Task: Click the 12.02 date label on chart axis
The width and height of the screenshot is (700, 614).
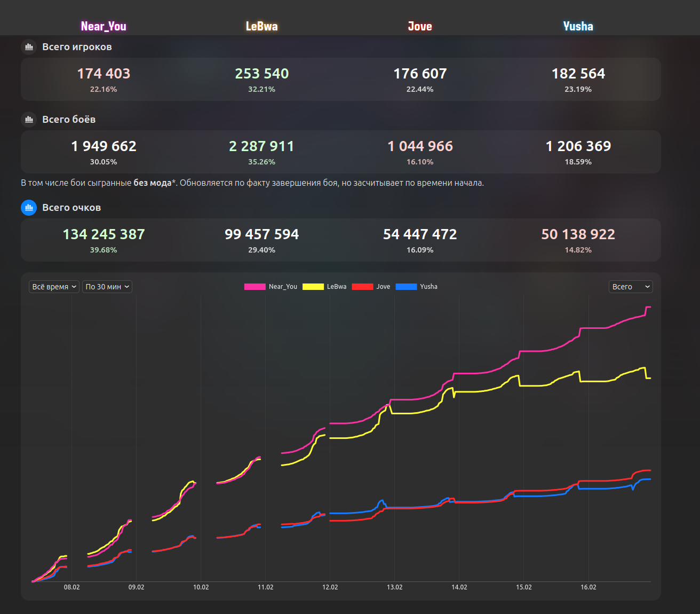Action: click(330, 587)
